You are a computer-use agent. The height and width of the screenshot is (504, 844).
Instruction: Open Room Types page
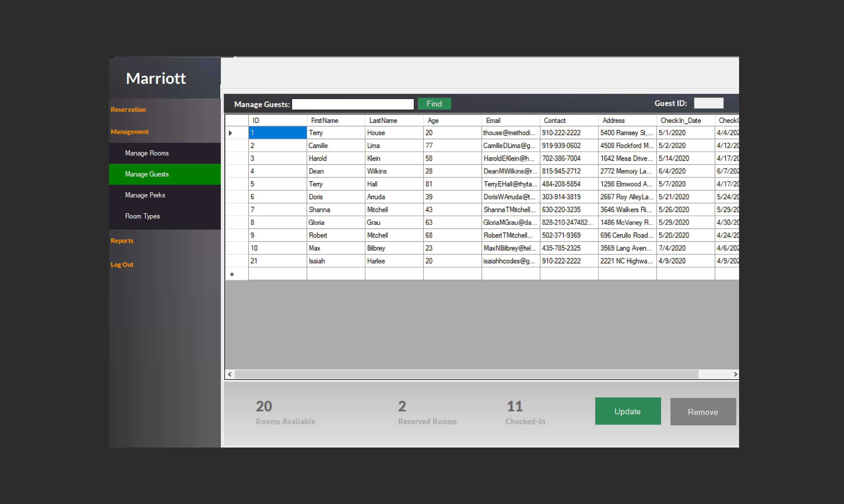point(165,216)
